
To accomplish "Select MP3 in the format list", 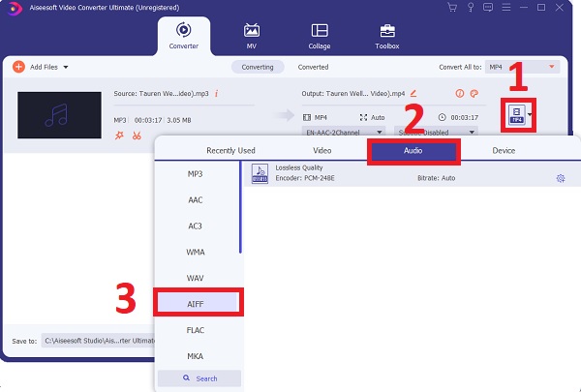I will pyautogui.click(x=196, y=174).
